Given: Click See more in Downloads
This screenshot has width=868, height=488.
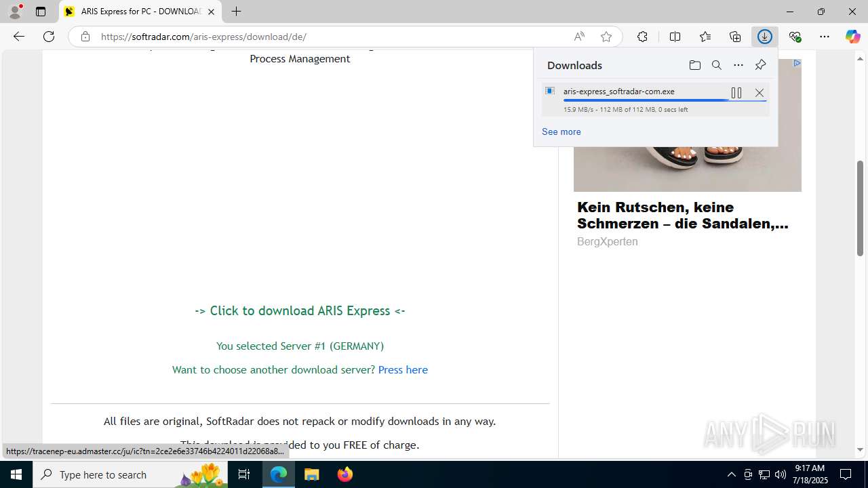Looking at the screenshot, I should (561, 131).
